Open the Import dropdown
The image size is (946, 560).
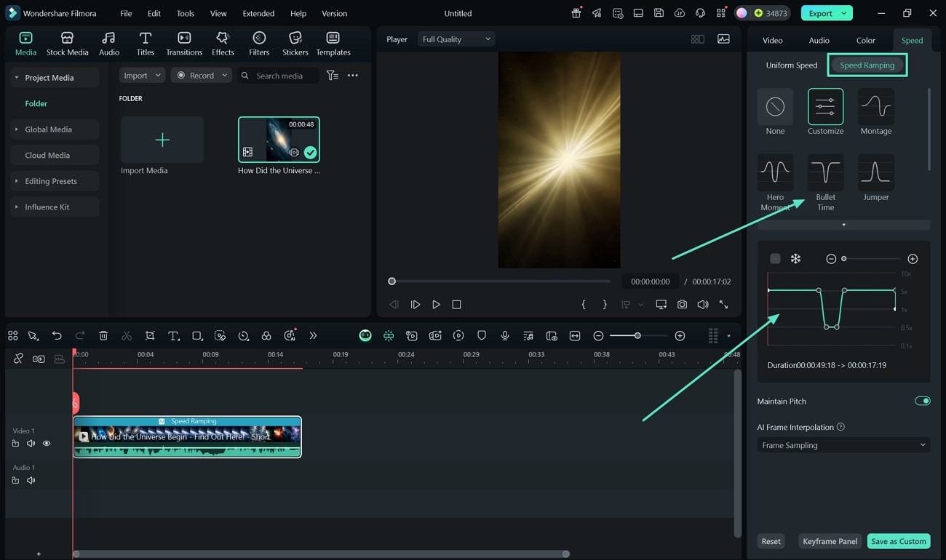(x=142, y=76)
